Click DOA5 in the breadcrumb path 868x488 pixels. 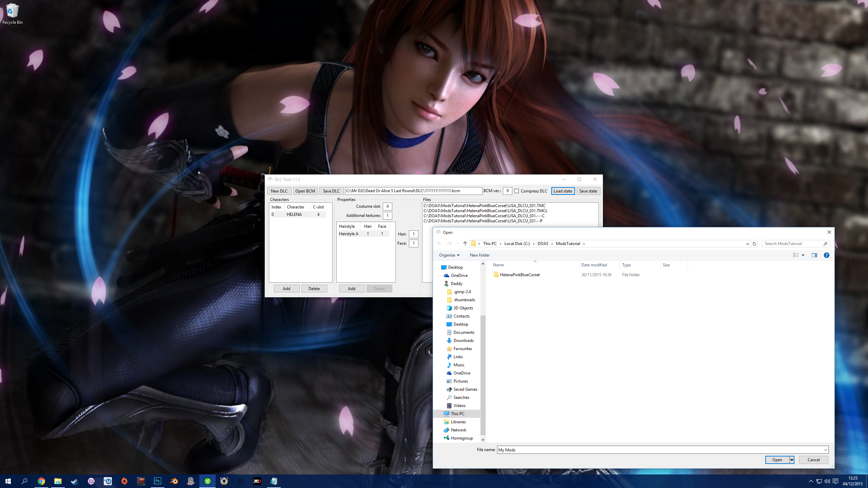coord(543,243)
